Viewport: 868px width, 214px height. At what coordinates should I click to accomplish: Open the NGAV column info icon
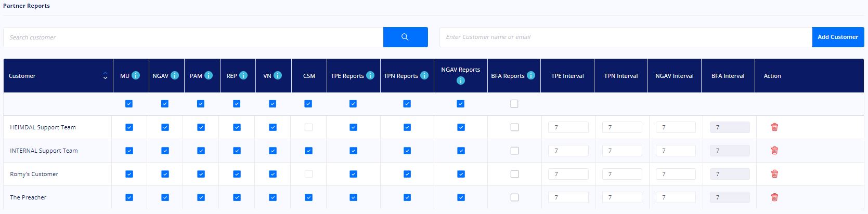pos(175,75)
